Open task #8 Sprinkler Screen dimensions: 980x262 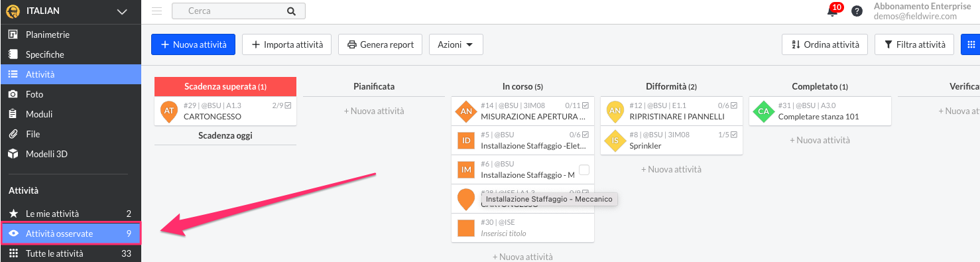672,140
